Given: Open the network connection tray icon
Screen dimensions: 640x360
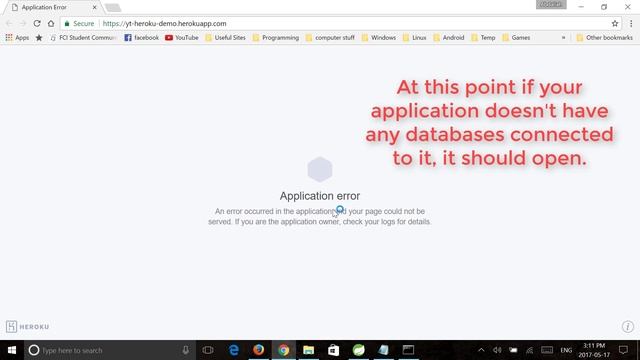Looking at the screenshot, I should pyautogui.click(x=529, y=350).
